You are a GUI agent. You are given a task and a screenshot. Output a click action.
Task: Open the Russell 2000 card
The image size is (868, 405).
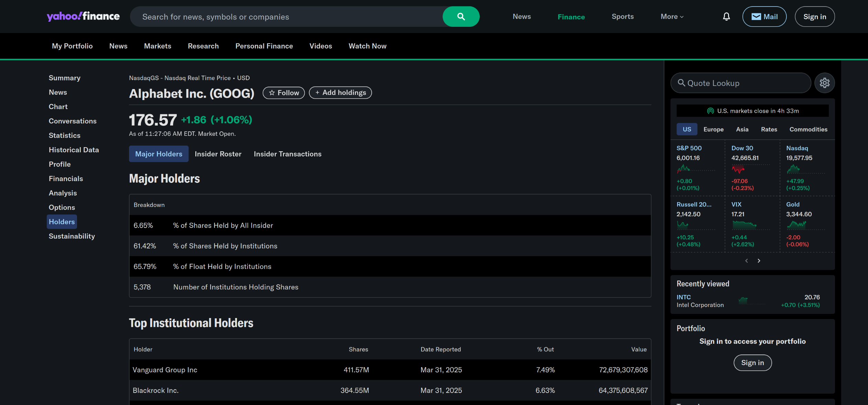click(x=698, y=224)
